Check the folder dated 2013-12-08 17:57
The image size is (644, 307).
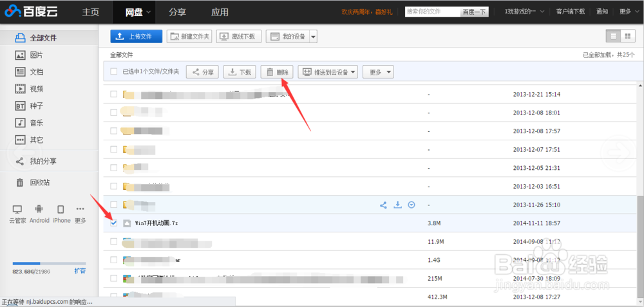(x=114, y=131)
